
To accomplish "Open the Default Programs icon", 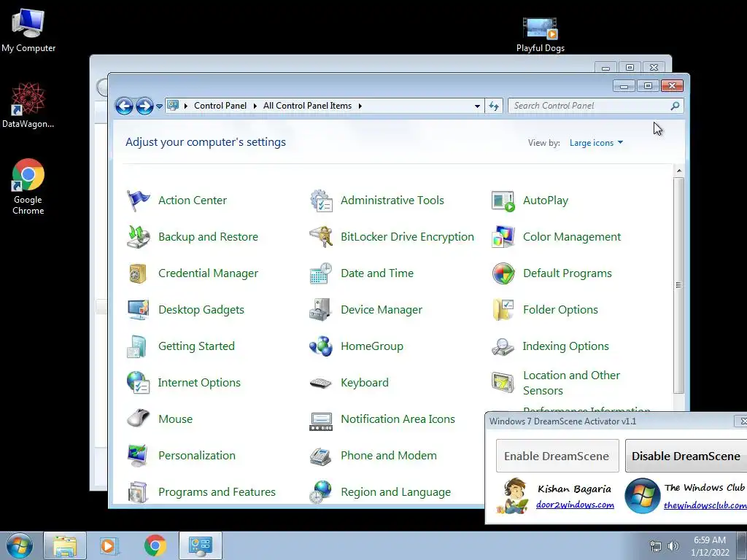I will [x=503, y=273].
